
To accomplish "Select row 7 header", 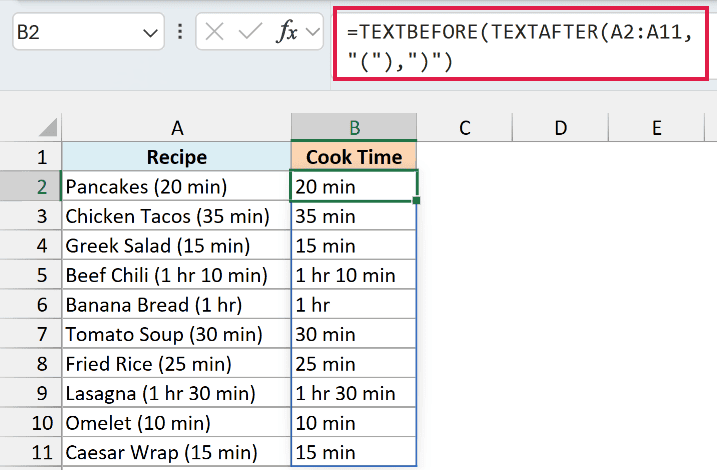I will click(x=31, y=334).
